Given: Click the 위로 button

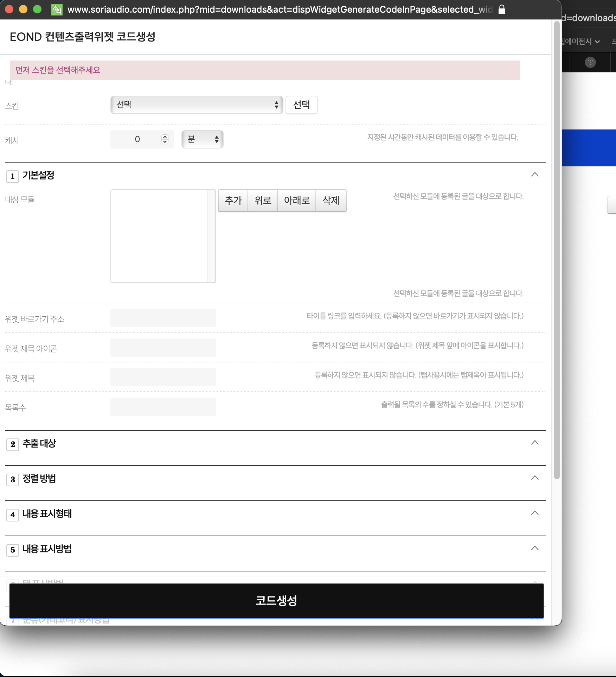Looking at the screenshot, I should pyautogui.click(x=263, y=201).
